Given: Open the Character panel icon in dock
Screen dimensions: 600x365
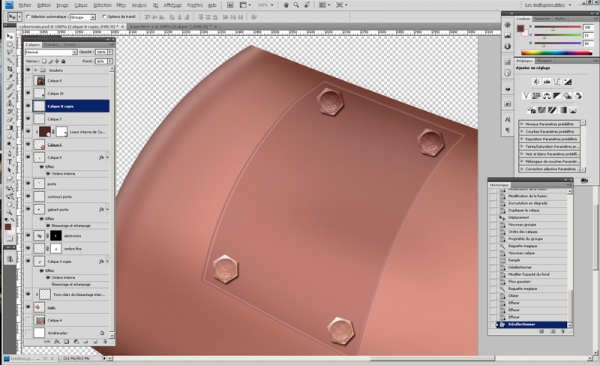Looking at the screenshot, I should (508, 119).
